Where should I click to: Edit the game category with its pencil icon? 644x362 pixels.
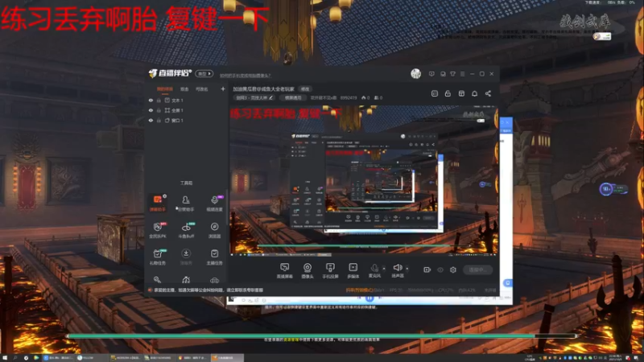[x=270, y=97]
